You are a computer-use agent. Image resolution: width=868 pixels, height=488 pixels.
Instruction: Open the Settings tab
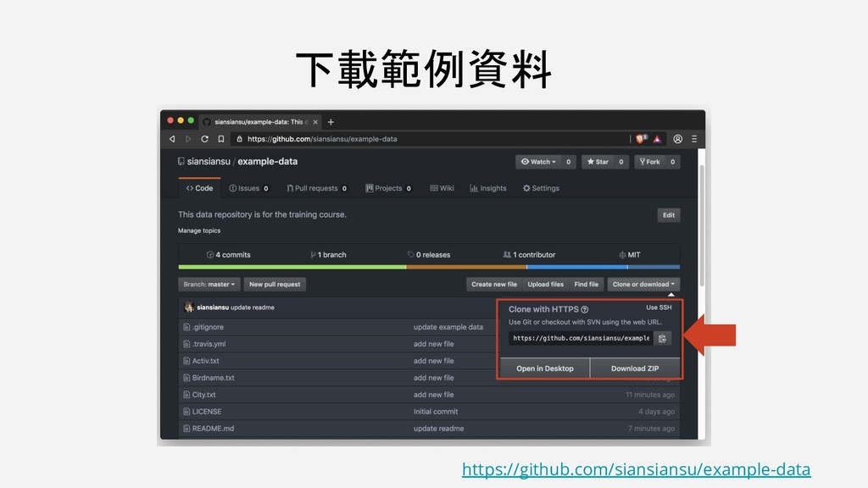point(541,188)
